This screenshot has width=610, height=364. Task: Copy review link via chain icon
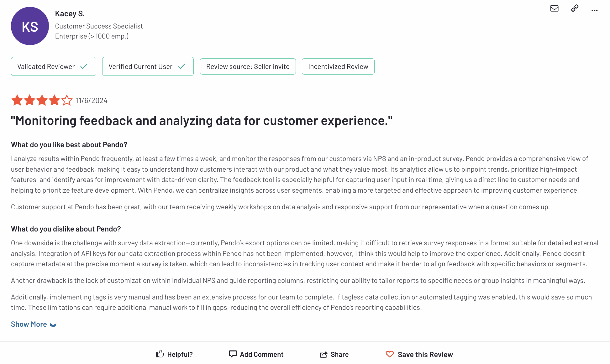click(x=575, y=8)
